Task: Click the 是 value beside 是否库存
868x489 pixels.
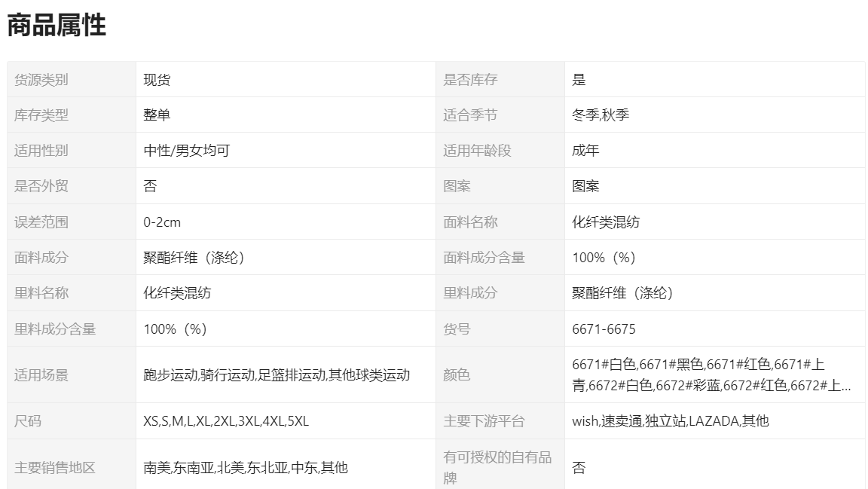Action: click(x=579, y=79)
